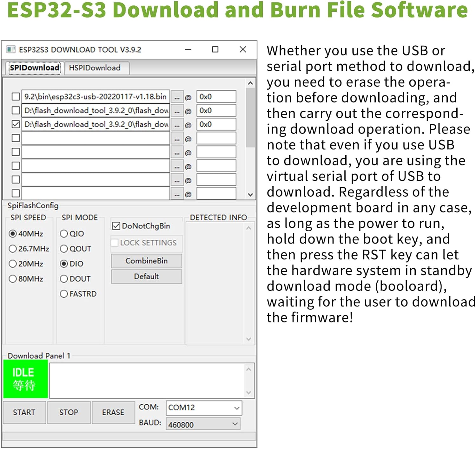Select 80MHz SPI speed
Viewport: 476px width, 449px height.
(x=13, y=279)
